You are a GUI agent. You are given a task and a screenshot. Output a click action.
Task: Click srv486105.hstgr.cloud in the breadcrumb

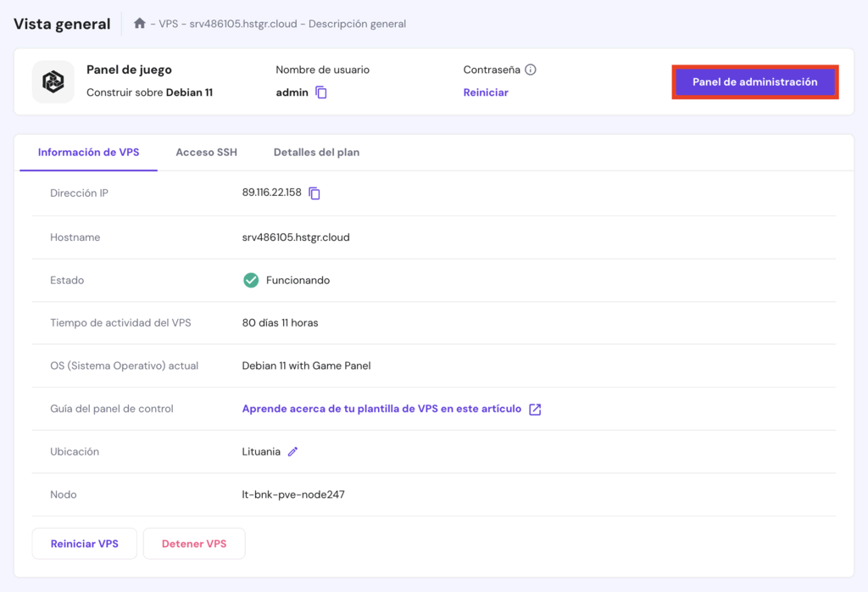tap(243, 24)
